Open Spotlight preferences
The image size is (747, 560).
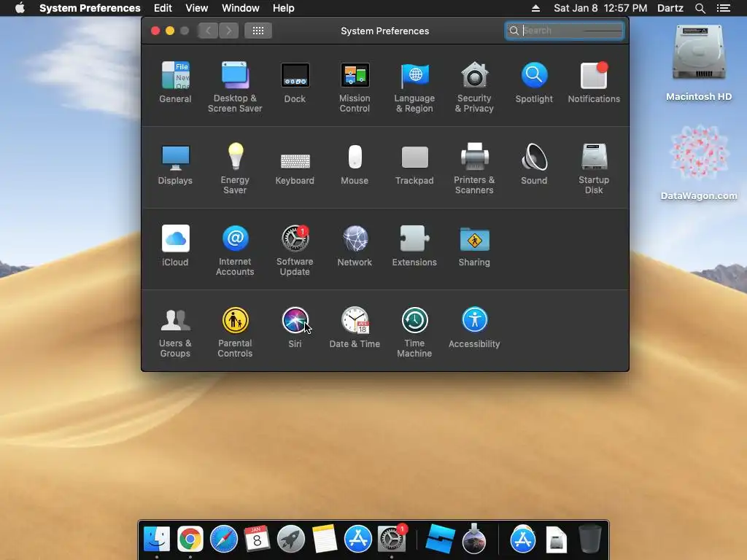click(534, 82)
